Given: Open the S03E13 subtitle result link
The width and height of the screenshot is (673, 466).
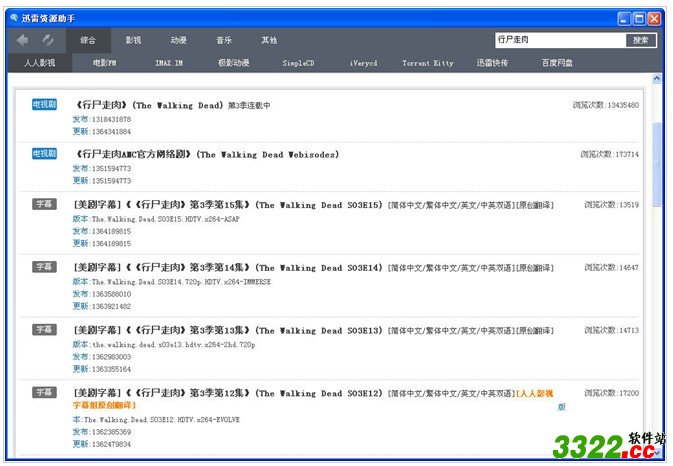Looking at the screenshot, I should coord(314,330).
